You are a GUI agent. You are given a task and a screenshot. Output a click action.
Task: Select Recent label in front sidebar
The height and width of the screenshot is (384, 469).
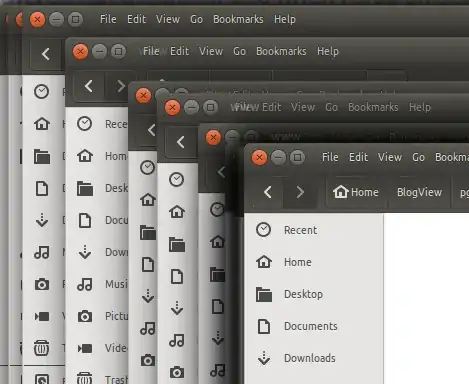click(x=300, y=230)
